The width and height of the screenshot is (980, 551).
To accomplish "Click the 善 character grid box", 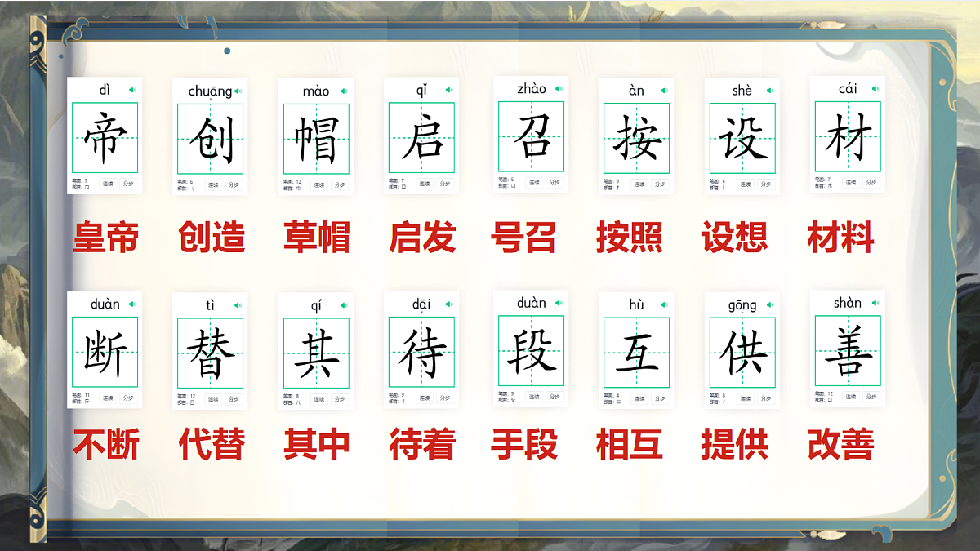I will [x=848, y=351].
